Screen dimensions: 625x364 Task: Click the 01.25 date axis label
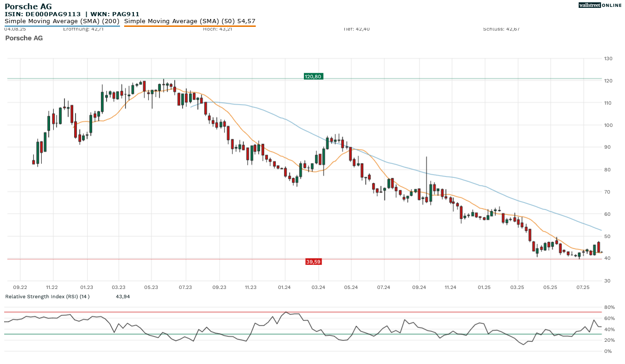click(484, 288)
